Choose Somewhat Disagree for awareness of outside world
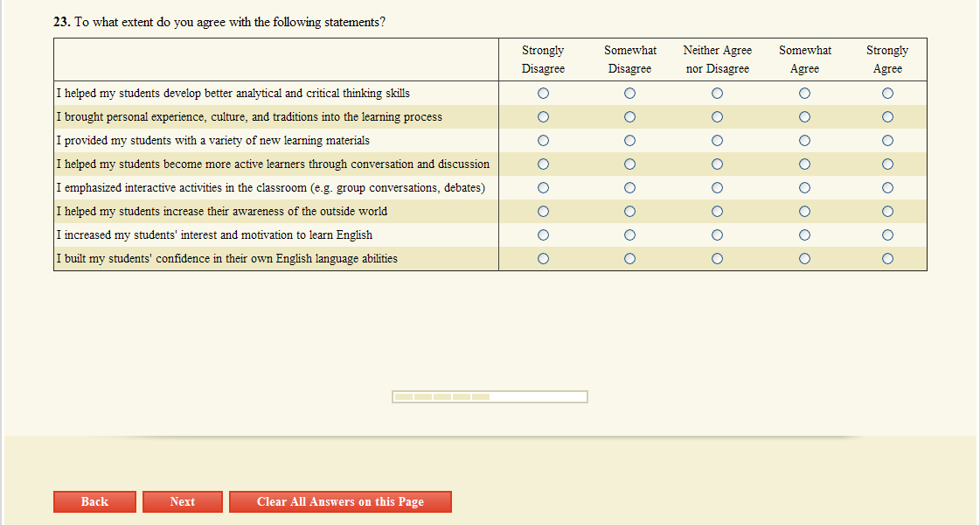Screen dimensions: 980x525 pyautogui.click(x=629, y=211)
